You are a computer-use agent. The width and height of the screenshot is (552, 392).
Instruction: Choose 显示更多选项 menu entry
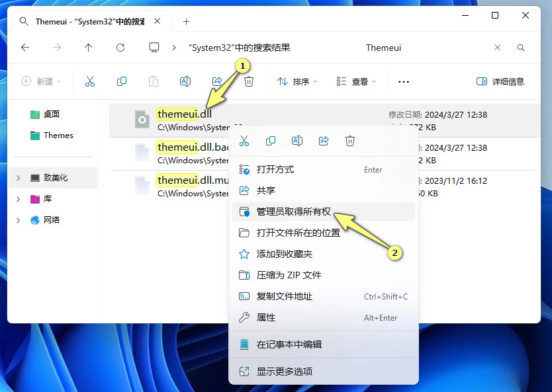(x=324, y=372)
